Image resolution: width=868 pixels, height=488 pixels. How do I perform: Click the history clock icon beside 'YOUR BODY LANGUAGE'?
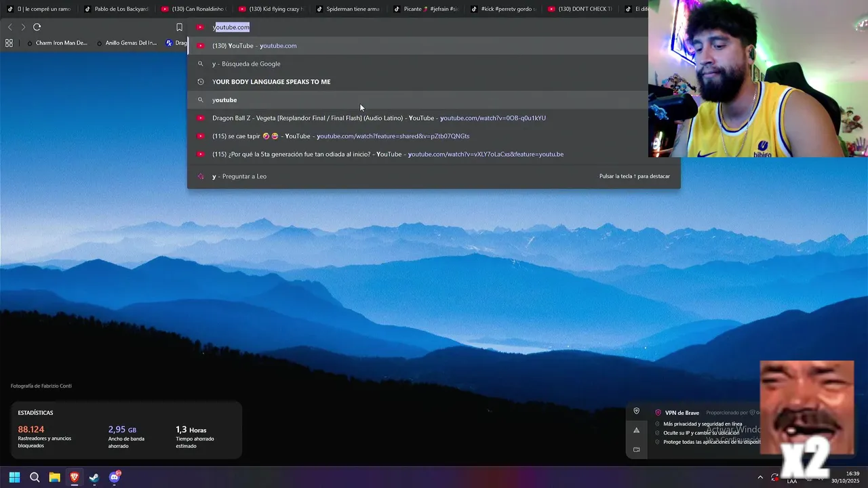click(200, 81)
